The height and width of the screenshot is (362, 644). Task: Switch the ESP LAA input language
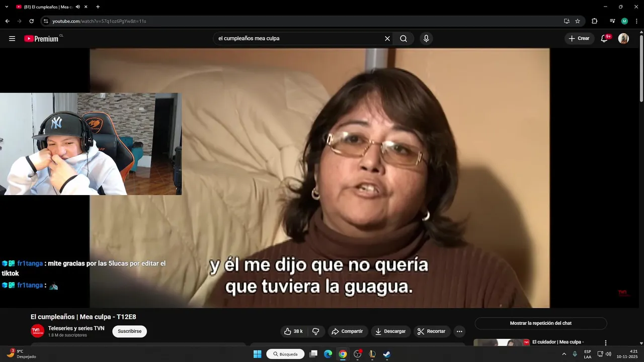pos(588,354)
